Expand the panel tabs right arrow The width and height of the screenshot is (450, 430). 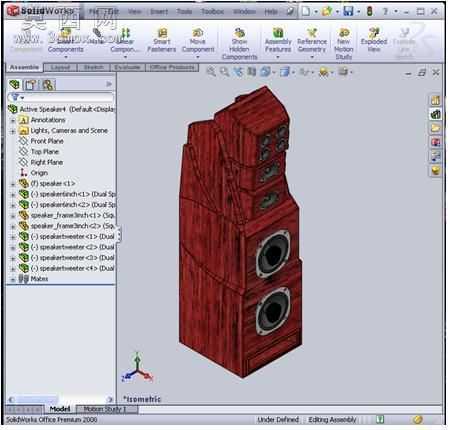tap(109, 84)
